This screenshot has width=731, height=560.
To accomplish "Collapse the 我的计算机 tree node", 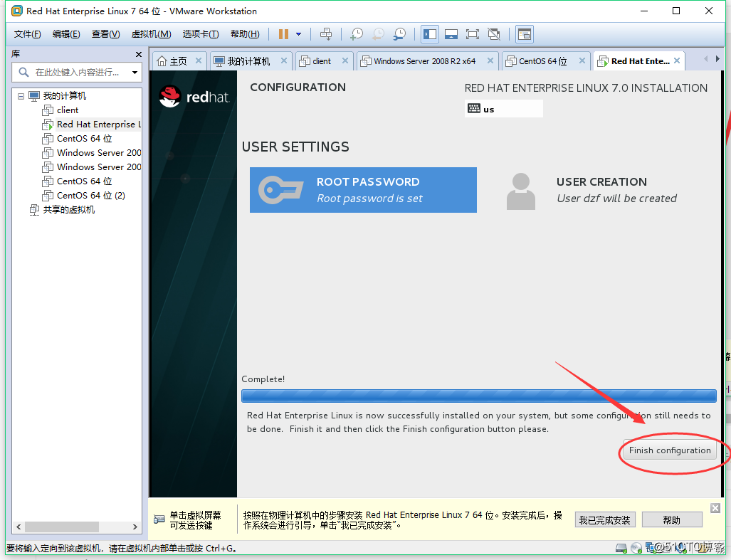I will (21, 96).
